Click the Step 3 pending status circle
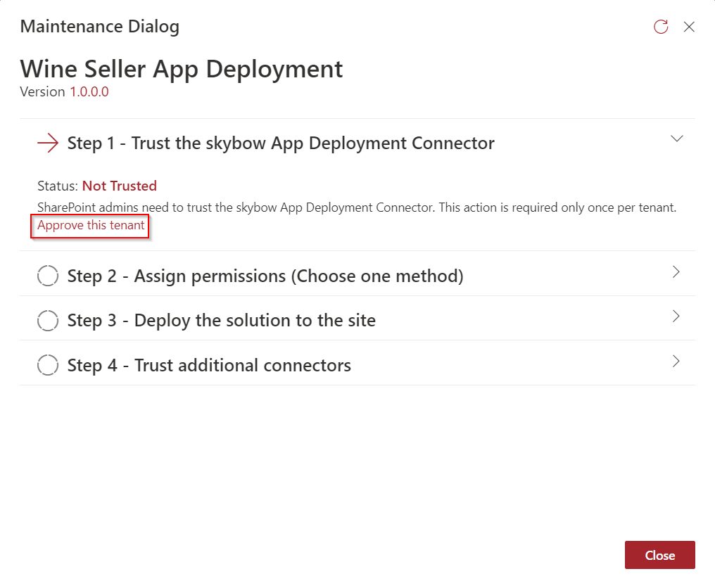The height and width of the screenshot is (588, 715). coord(48,321)
